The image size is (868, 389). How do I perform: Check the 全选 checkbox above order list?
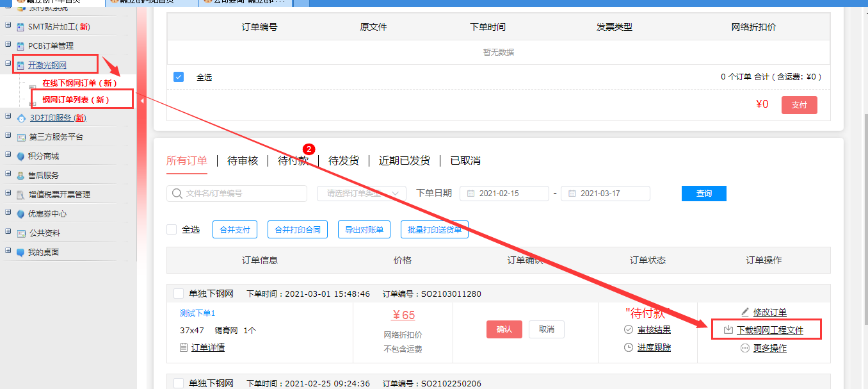[172, 229]
